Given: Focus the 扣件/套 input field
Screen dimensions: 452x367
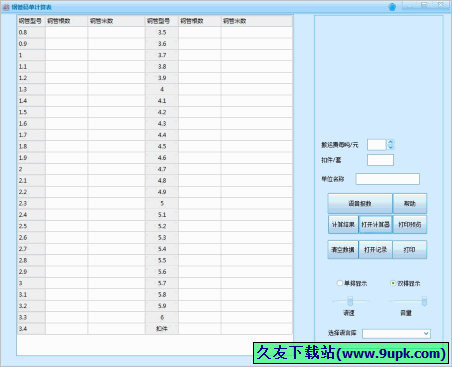Looking at the screenshot, I should point(380,160).
